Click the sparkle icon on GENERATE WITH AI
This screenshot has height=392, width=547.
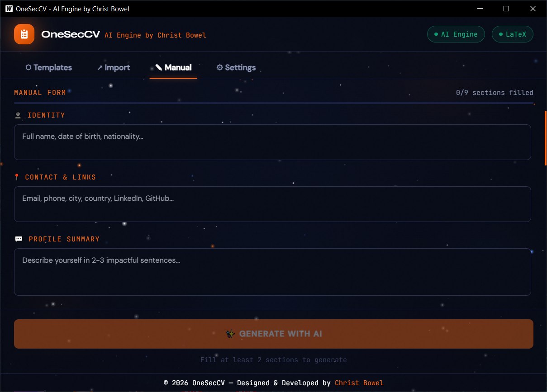pos(230,334)
